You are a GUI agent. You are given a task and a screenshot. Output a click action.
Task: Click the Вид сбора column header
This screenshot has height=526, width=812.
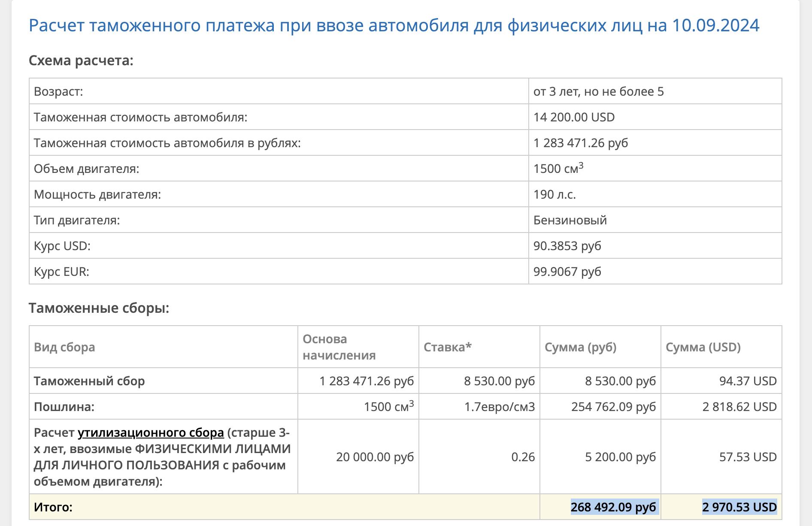pos(64,347)
